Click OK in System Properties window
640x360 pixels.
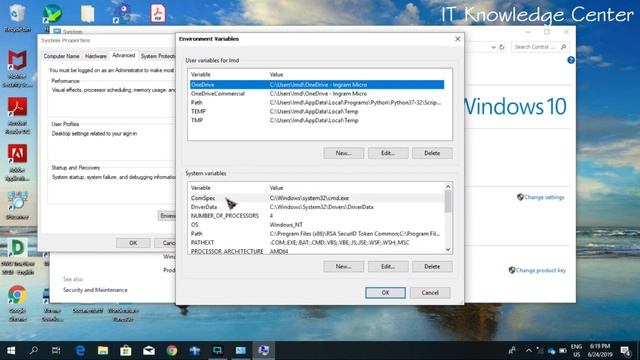click(x=133, y=243)
